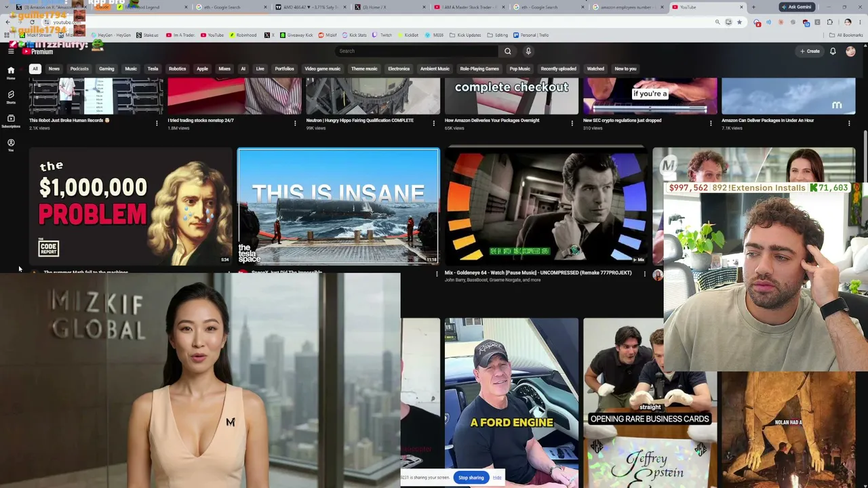This screenshot has width=868, height=488.
Task: Open the Goldeneye 64 mix thumbnail
Action: pyautogui.click(x=546, y=206)
